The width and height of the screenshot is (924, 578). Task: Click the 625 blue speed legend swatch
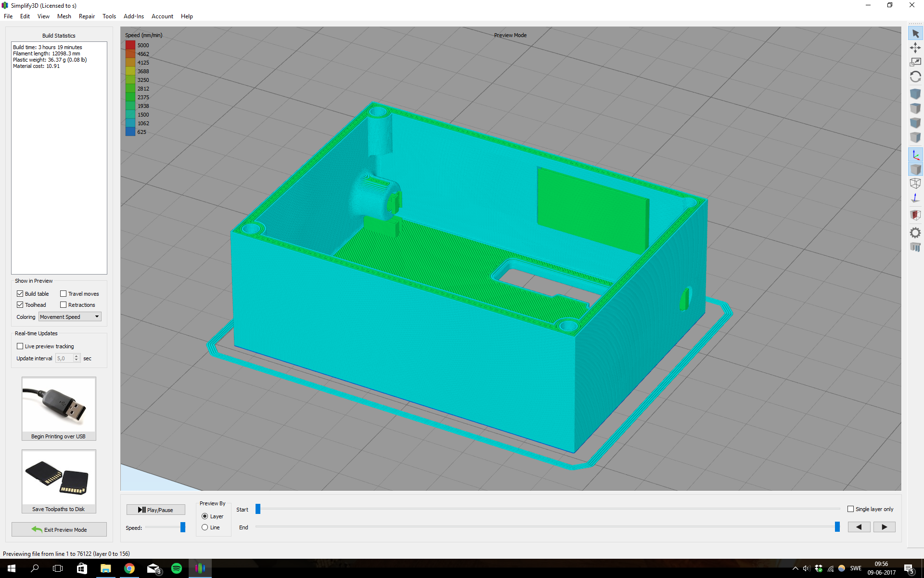[130, 132]
